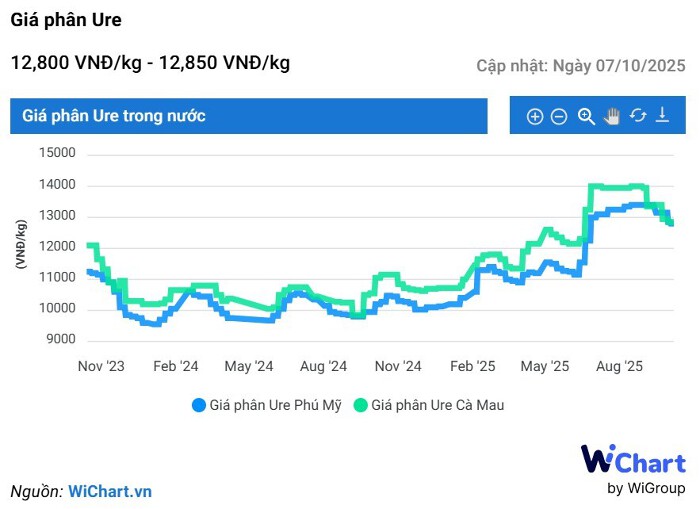Click the price range 12,800 - 12,850 text
The height and width of the screenshot is (509, 700).
[150, 63]
